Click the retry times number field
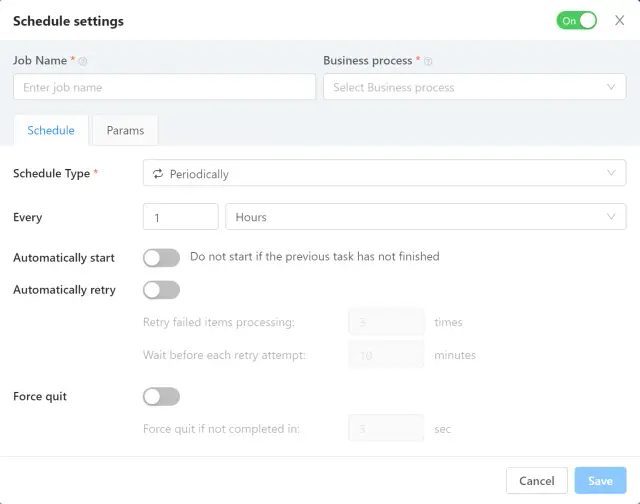This screenshot has width=640, height=504. [386, 322]
